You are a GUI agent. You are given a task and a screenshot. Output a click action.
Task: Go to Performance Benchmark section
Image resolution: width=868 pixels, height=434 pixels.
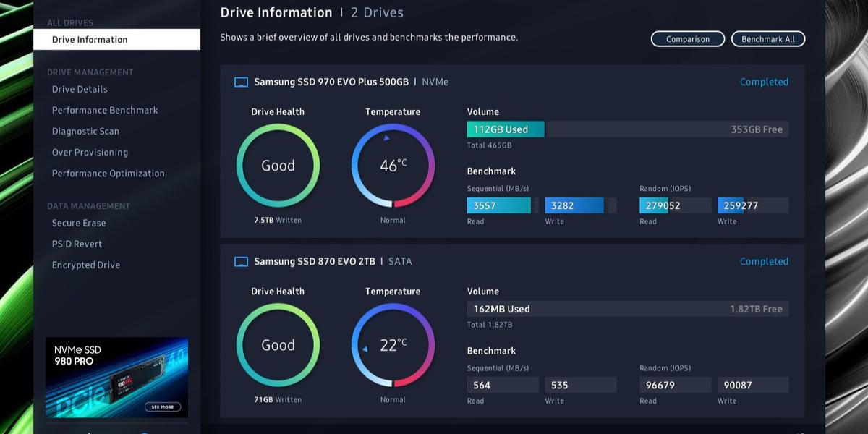click(x=105, y=110)
